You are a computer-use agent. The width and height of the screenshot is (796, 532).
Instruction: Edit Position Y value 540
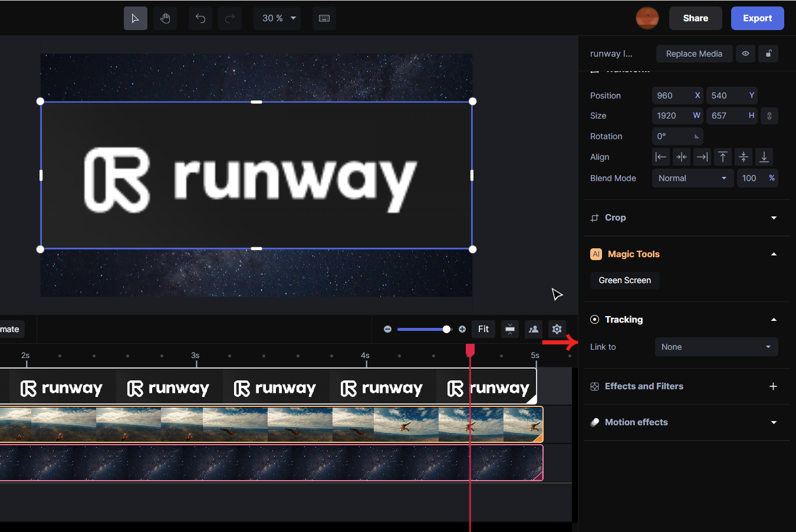(732, 96)
